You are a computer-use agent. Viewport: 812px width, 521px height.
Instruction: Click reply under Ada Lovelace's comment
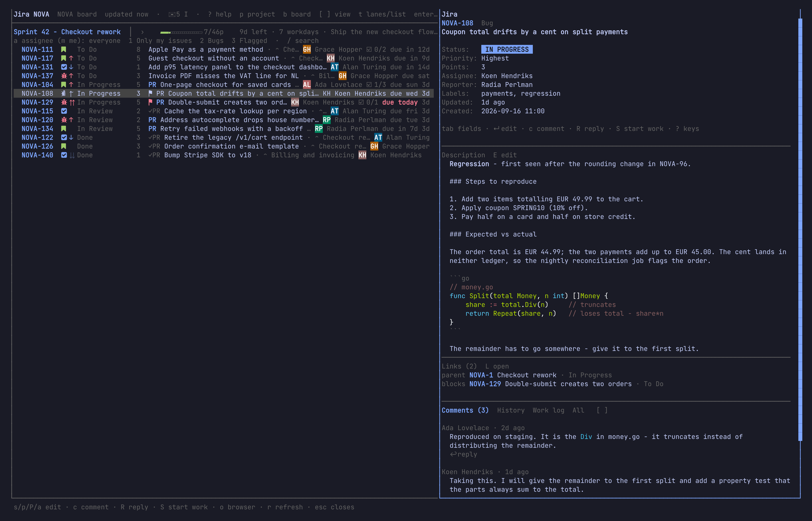(x=463, y=454)
